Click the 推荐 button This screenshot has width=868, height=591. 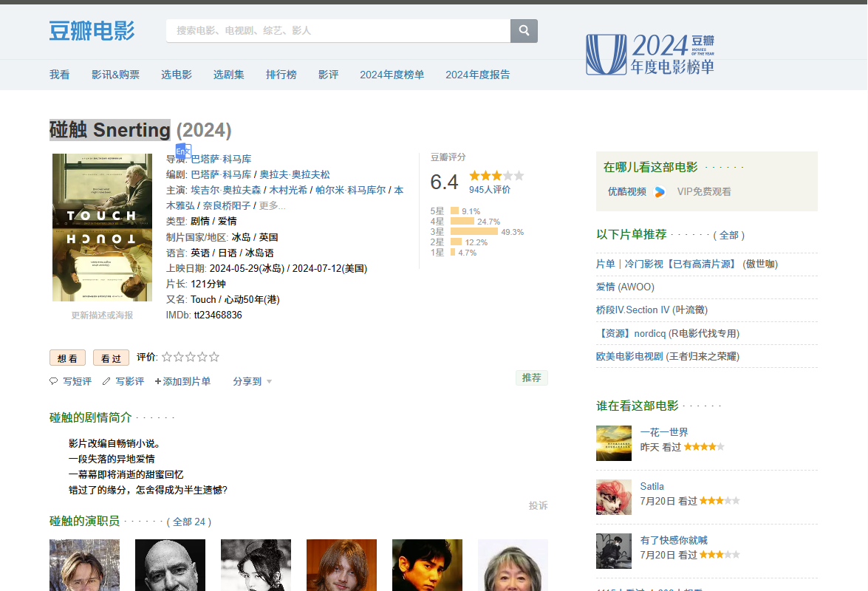click(531, 378)
